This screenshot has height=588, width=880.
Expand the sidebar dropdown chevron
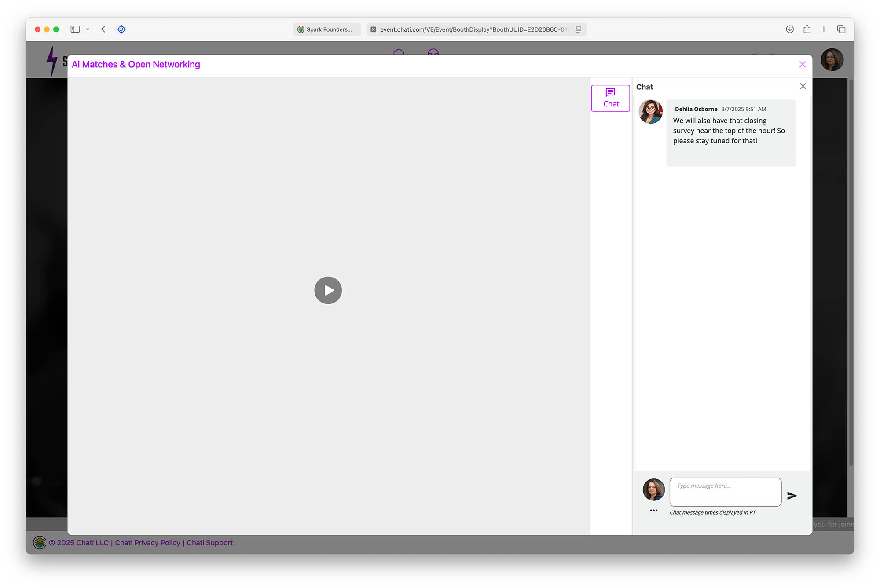(88, 29)
